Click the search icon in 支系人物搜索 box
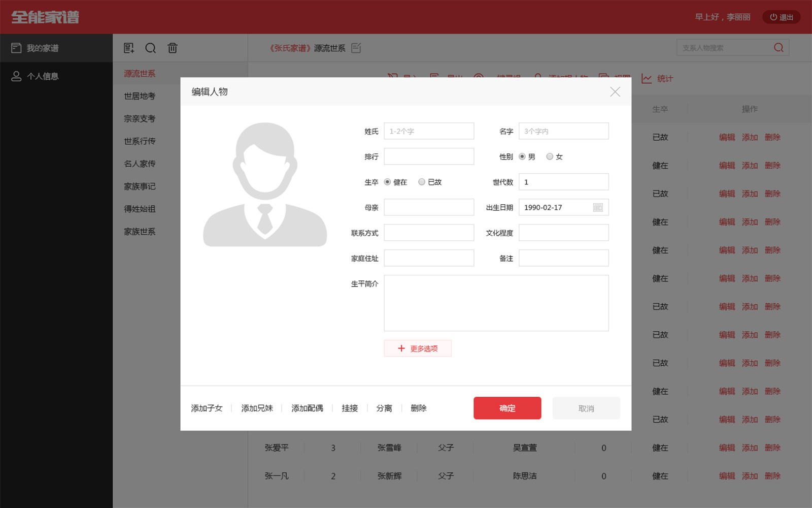 click(779, 48)
